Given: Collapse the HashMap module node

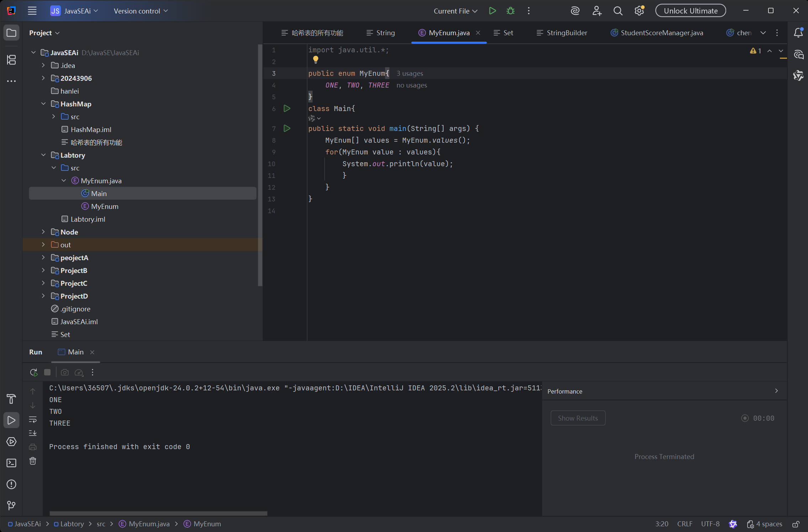Looking at the screenshot, I should (x=43, y=104).
